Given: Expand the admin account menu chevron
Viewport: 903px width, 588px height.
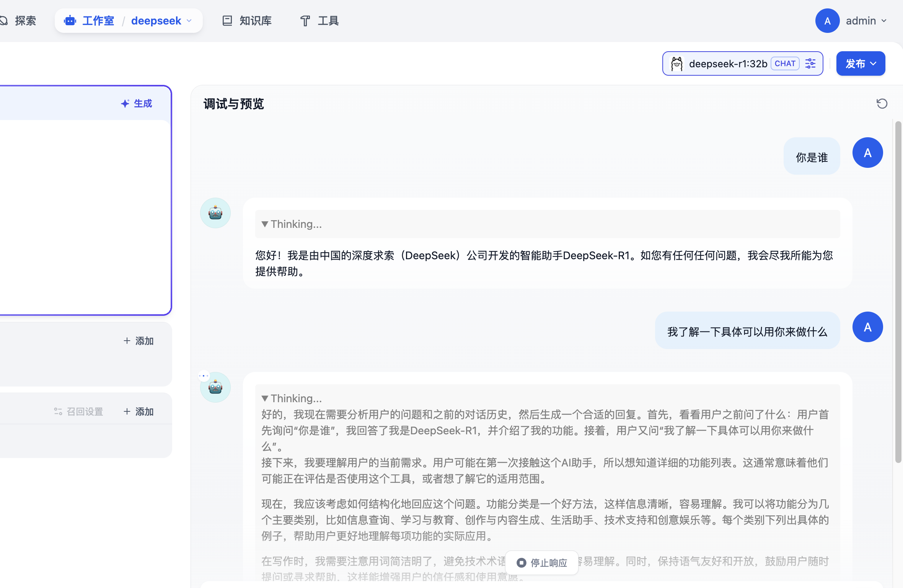Looking at the screenshot, I should pos(884,21).
